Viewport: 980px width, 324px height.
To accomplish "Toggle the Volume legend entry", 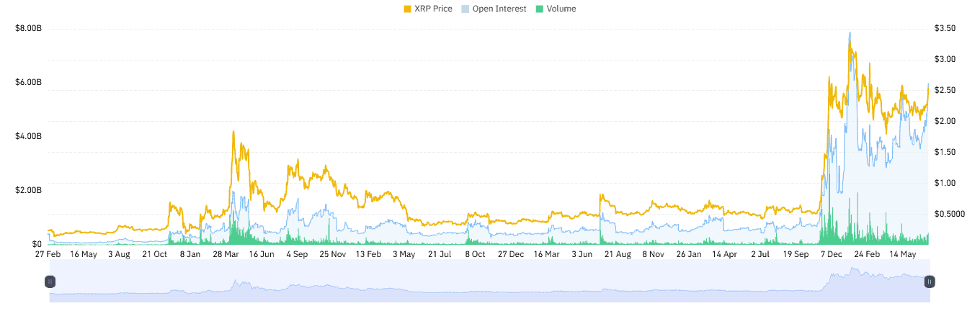I will point(555,9).
